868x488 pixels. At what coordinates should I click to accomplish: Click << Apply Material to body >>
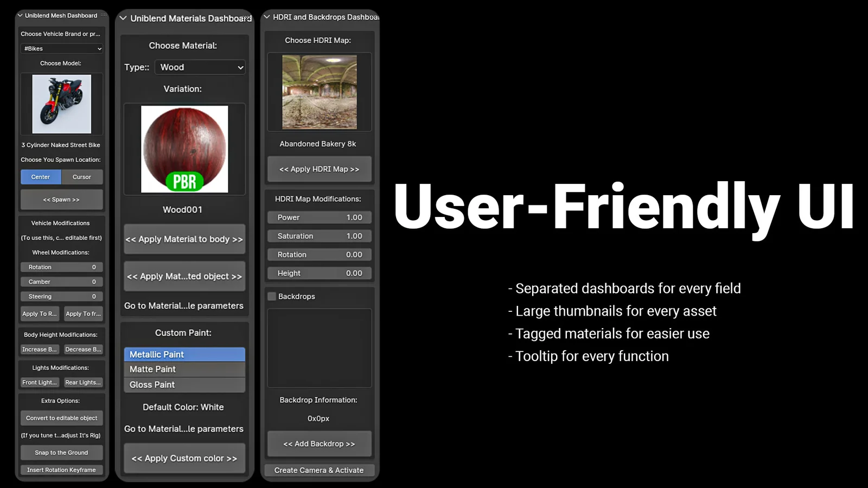click(x=184, y=239)
